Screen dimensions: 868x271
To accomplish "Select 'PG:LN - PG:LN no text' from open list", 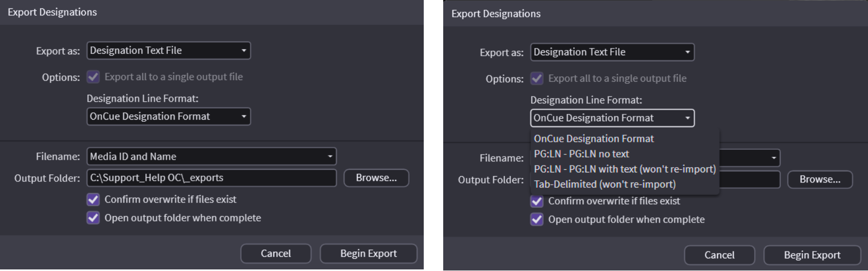I will [x=581, y=154].
